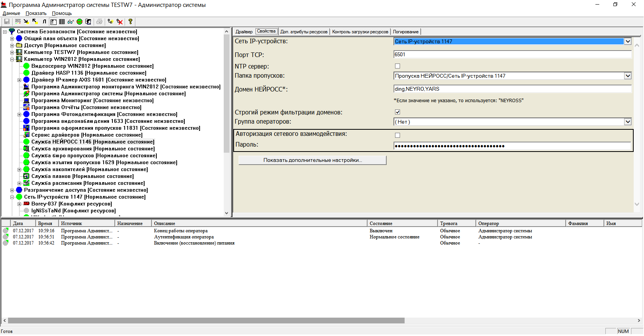The width and height of the screenshot is (644, 336).
Task: Open the Группа операторов dropdown
Action: 628,122
